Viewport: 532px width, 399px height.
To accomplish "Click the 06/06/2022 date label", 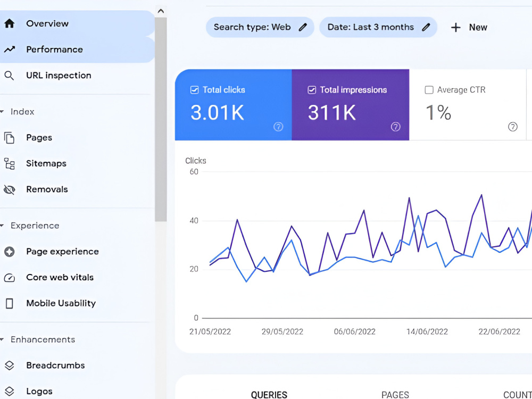I will [x=354, y=332].
